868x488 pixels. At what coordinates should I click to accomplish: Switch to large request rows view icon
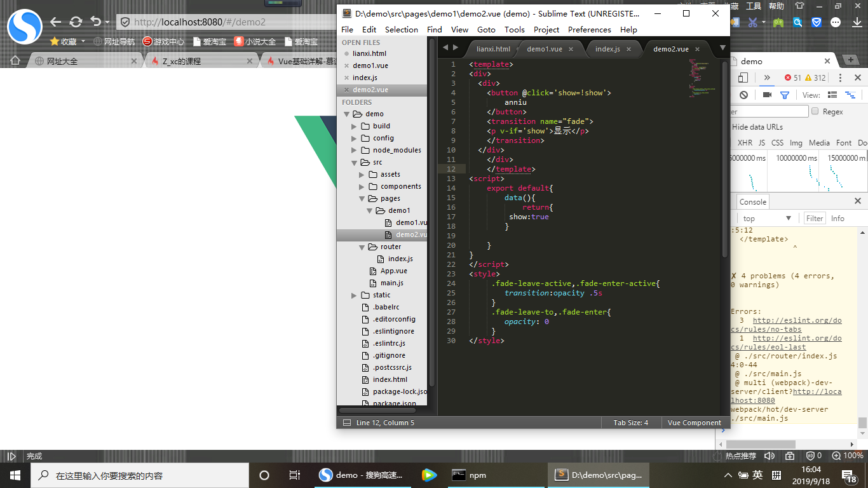(x=832, y=95)
